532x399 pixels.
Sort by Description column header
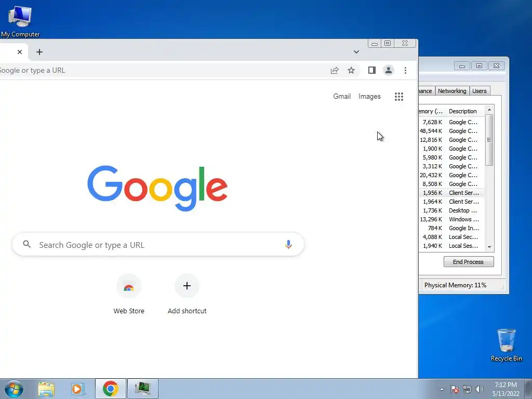point(465,111)
